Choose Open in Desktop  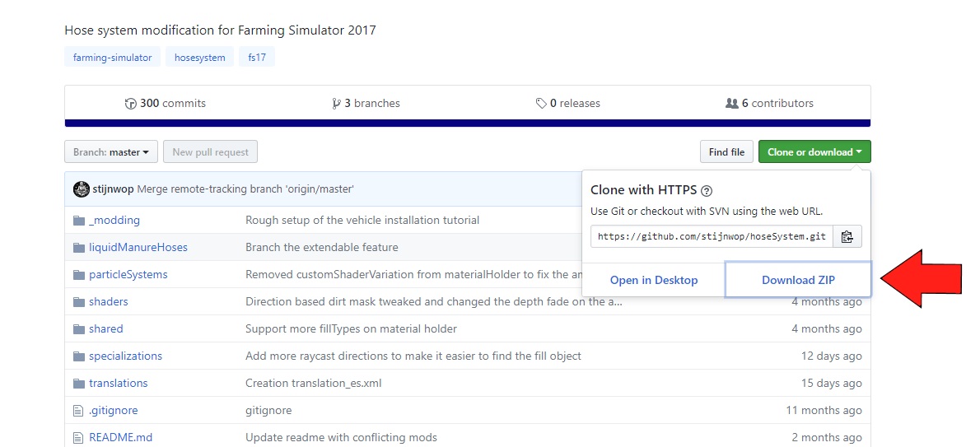click(x=653, y=280)
